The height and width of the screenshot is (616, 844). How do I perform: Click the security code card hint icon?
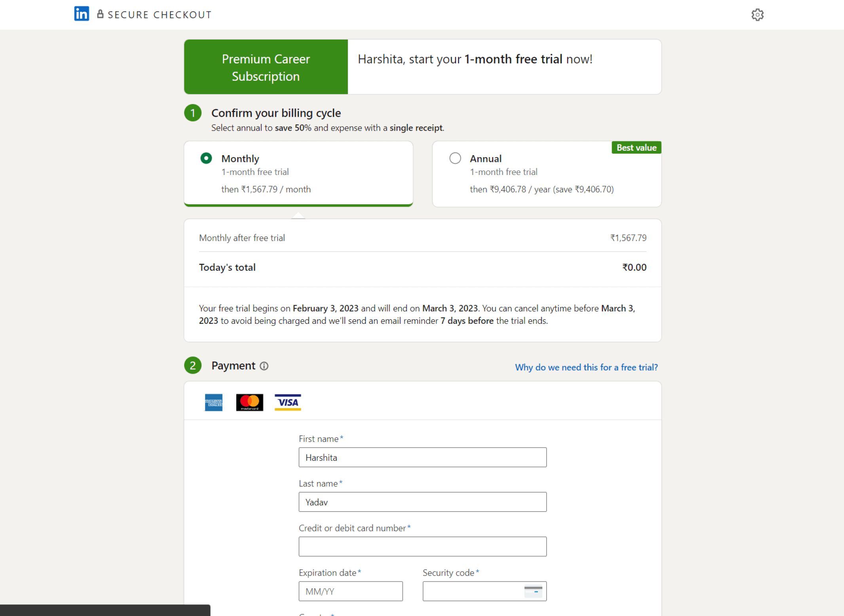coord(533,591)
